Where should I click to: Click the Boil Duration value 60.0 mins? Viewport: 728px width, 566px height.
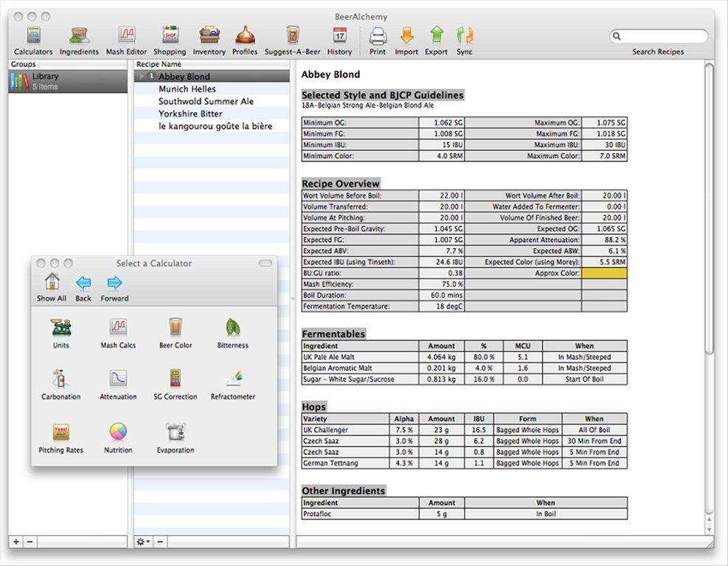click(442, 296)
